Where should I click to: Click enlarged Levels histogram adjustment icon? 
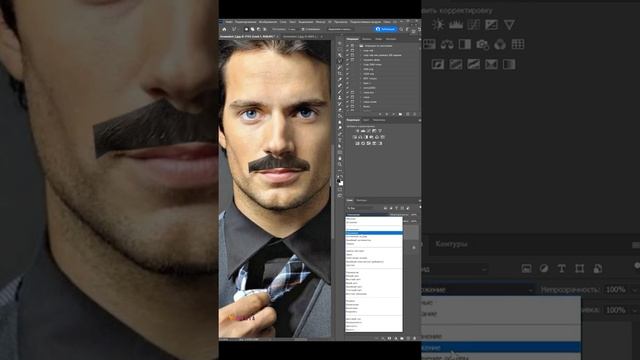coord(456,24)
